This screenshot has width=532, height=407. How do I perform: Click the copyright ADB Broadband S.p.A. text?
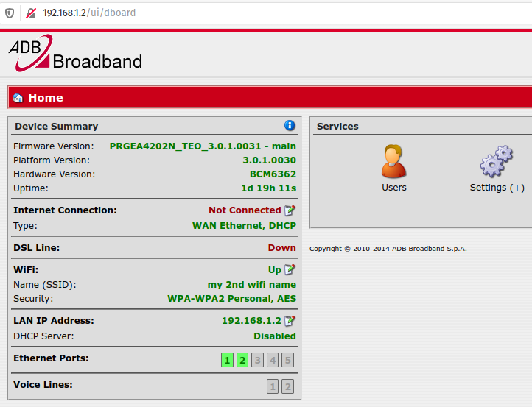[x=388, y=249]
